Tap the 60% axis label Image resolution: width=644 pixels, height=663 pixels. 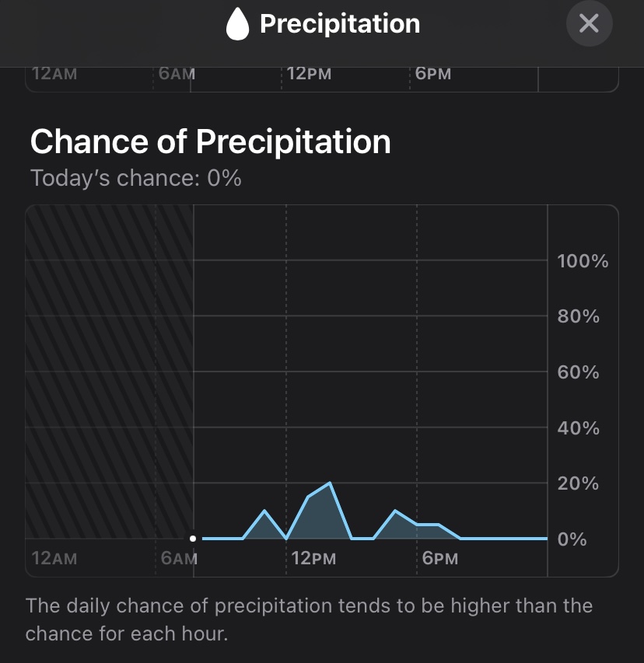(x=579, y=372)
